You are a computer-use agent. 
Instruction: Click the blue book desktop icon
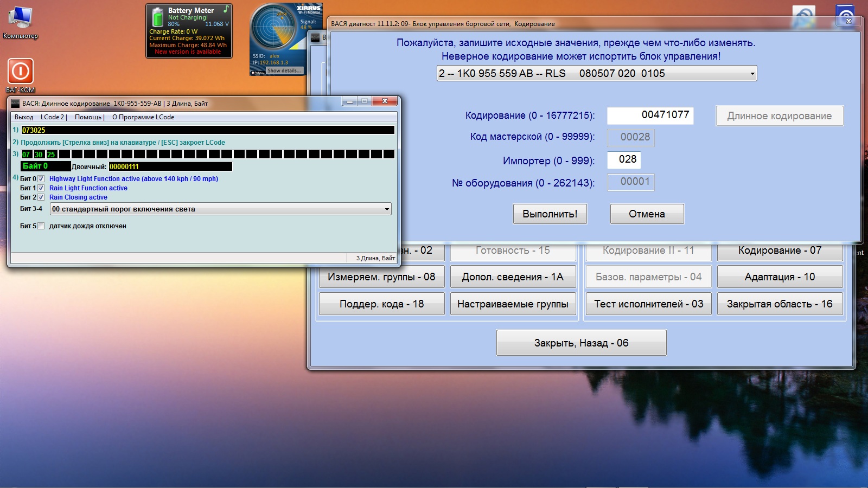846,14
